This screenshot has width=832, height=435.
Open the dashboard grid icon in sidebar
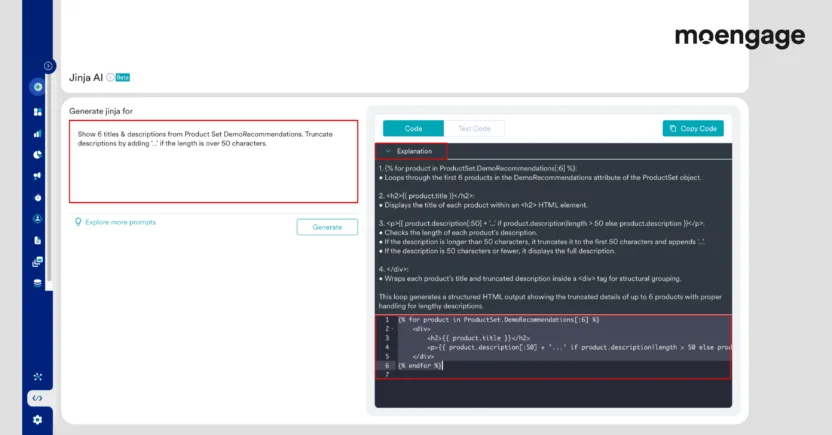coord(37,112)
